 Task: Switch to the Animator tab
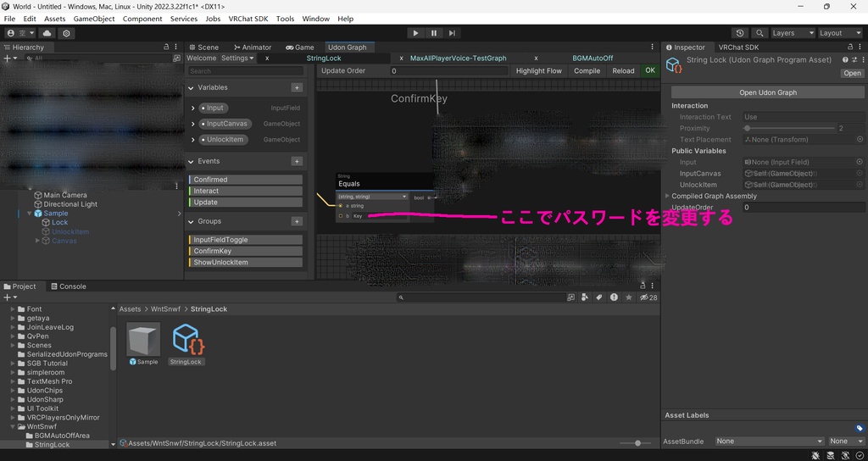pos(253,47)
